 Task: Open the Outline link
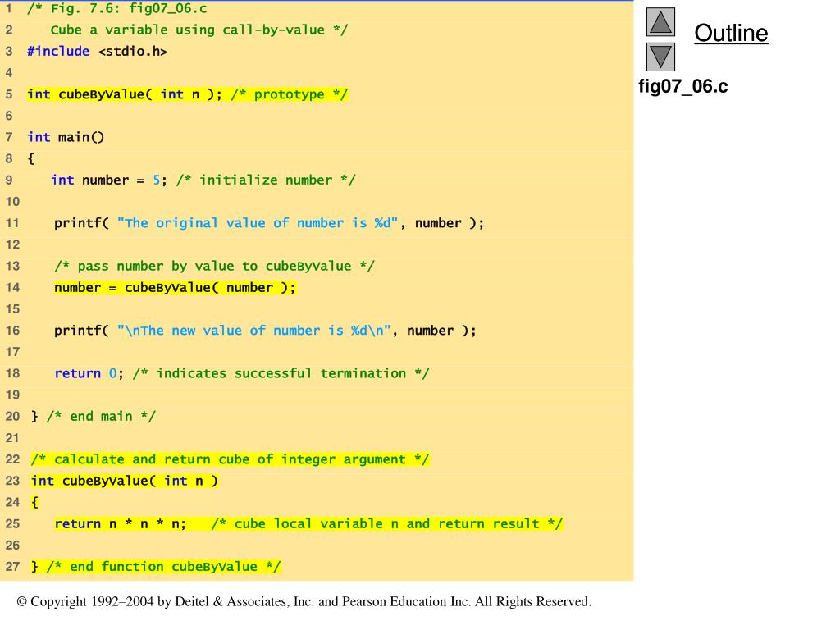click(x=731, y=33)
